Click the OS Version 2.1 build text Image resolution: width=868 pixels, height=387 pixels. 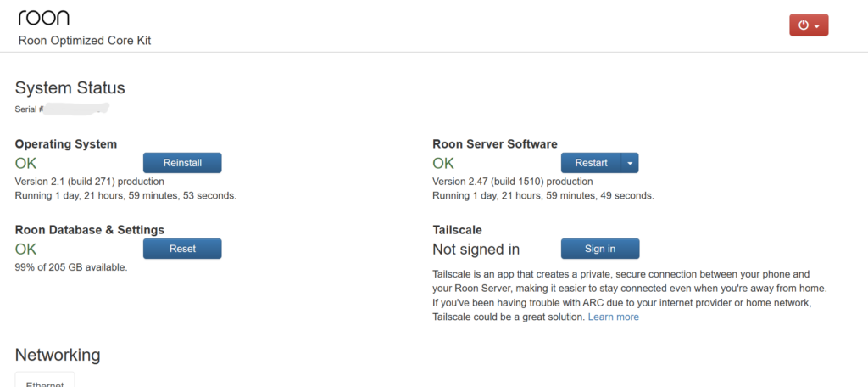tap(90, 182)
